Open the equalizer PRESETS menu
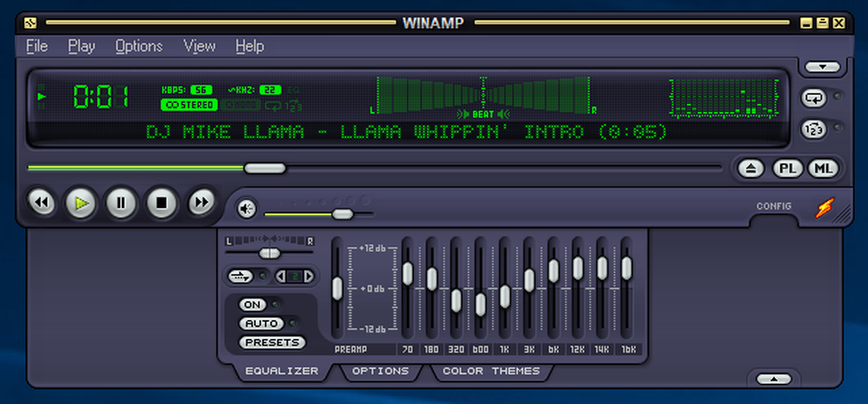Screen dimensions: 868x404 [x=272, y=343]
